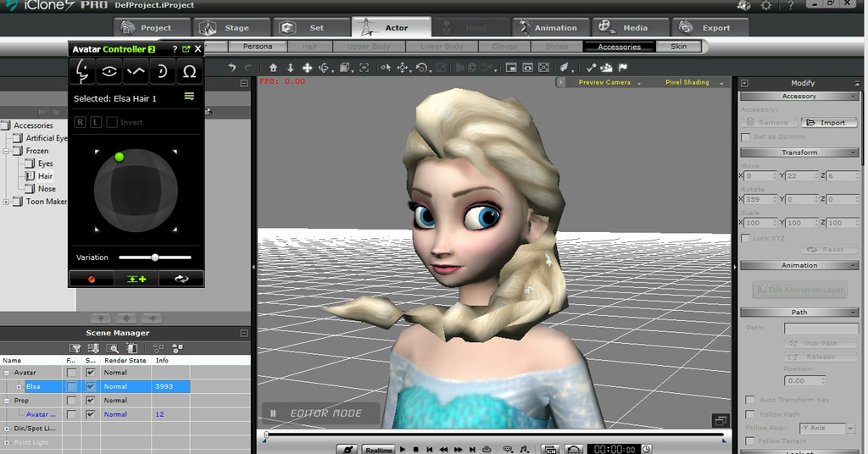Select the face profile icon in Avatar Controller
868x454 pixels.
pos(82,72)
